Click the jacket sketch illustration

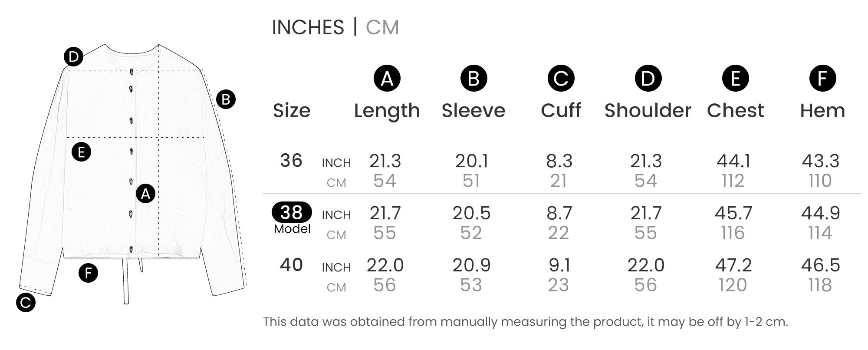point(133,174)
